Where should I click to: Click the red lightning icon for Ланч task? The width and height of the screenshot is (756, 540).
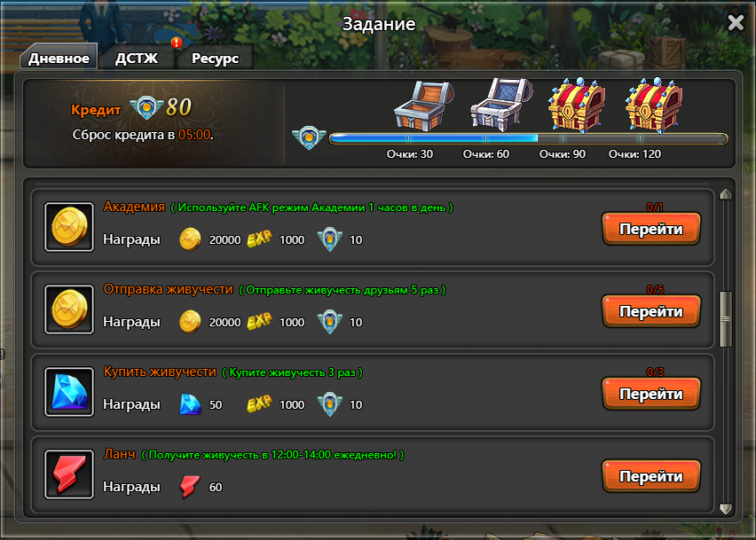coord(69,474)
